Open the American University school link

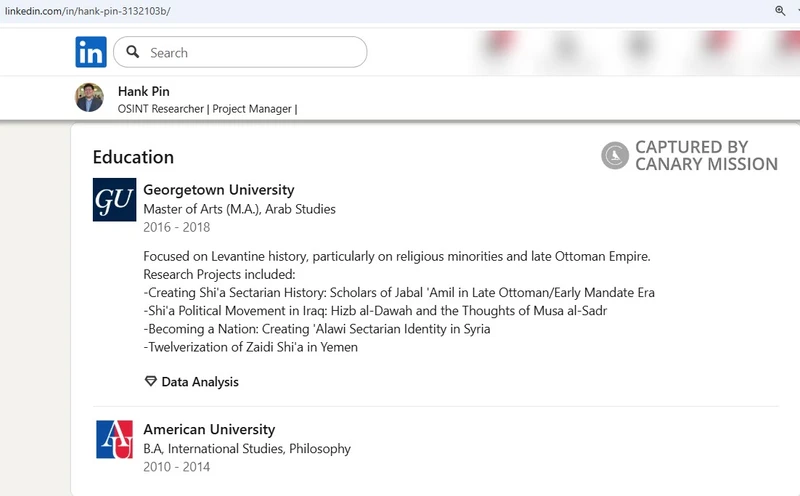209,430
